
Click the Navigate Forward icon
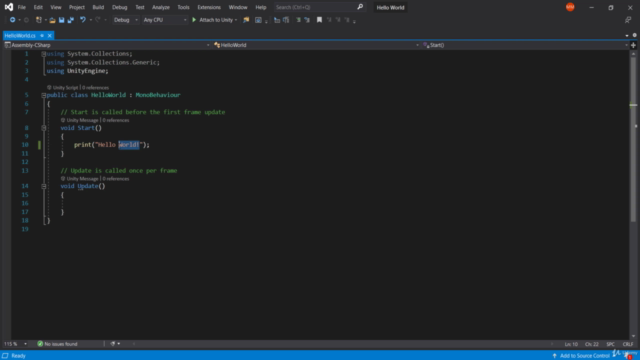coord(27,20)
